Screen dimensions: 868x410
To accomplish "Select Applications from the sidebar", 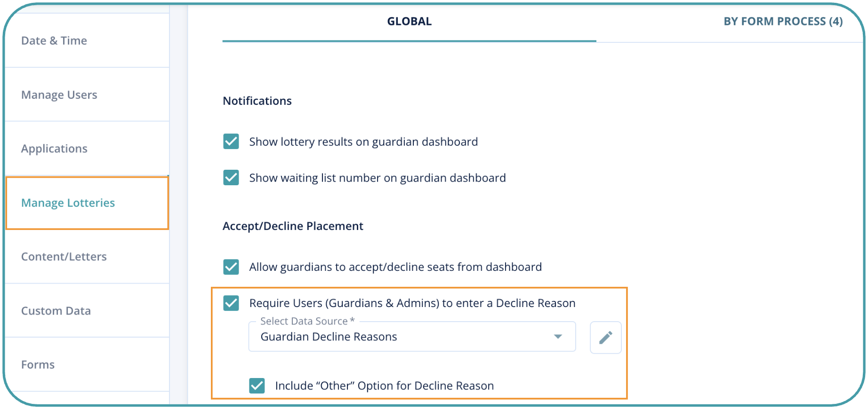I will click(54, 149).
